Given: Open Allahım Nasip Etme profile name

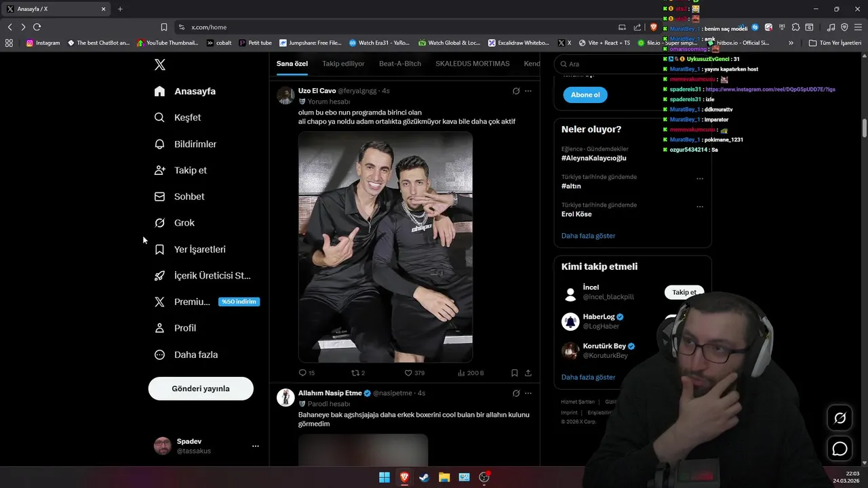Looking at the screenshot, I should click(330, 393).
